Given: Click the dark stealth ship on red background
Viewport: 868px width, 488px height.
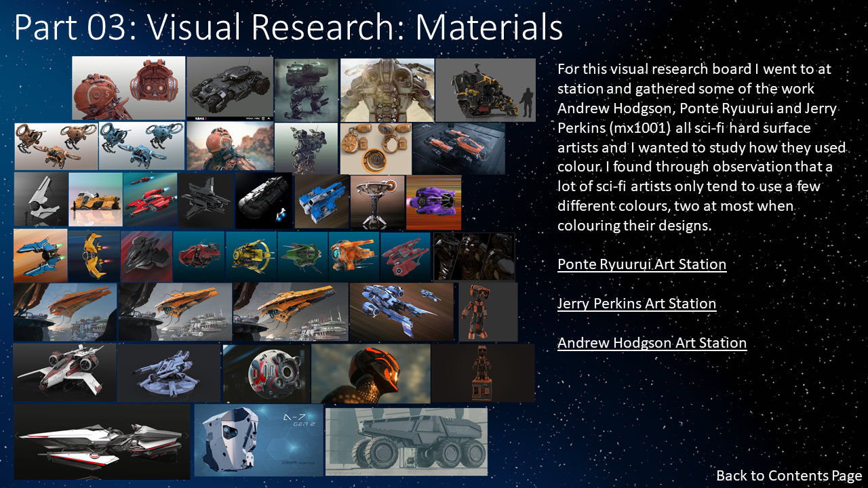Looking at the screenshot, I should coord(146,256).
